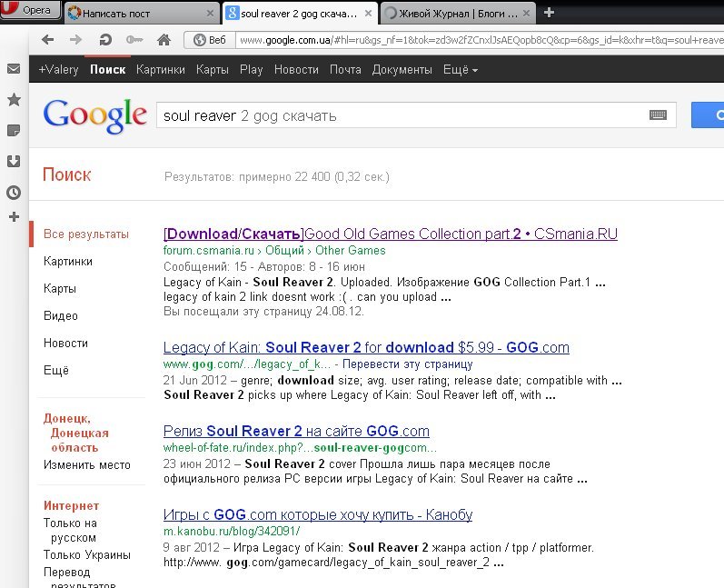Select Только на русском filter
Viewport: 724px width, 588px height.
pyautogui.click(x=70, y=530)
